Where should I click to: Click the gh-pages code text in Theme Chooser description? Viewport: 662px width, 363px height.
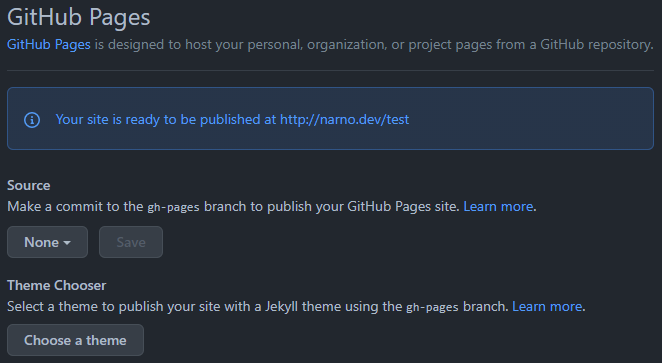pyautogui.click(x=432, y=307)
